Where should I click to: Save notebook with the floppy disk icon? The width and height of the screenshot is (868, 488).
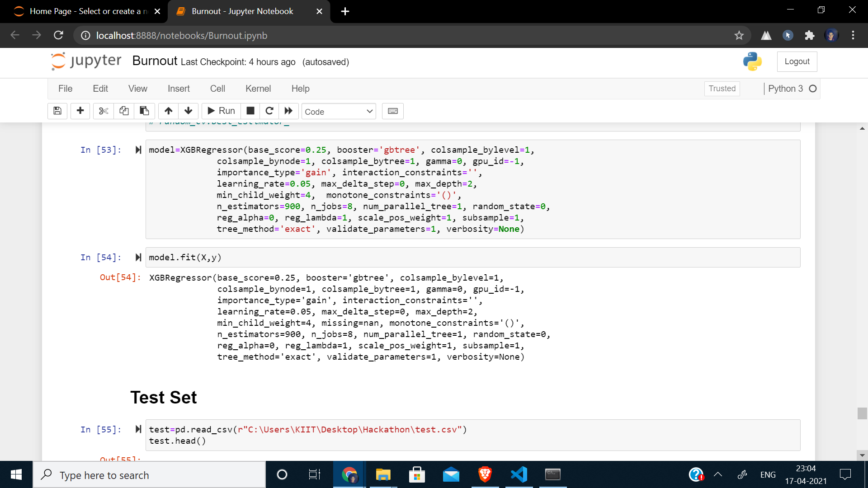coord(57,111)
